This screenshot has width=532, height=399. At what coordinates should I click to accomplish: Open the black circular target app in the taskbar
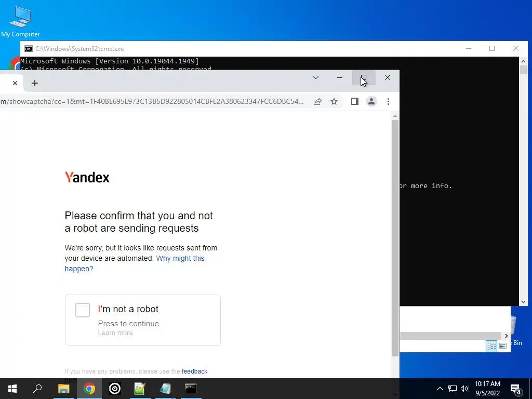pyautogui.click(x=115, y=389)
